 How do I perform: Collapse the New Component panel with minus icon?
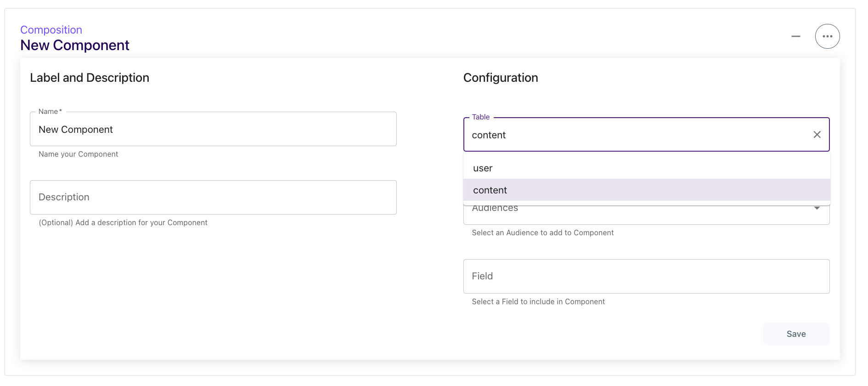pos(796,36)
